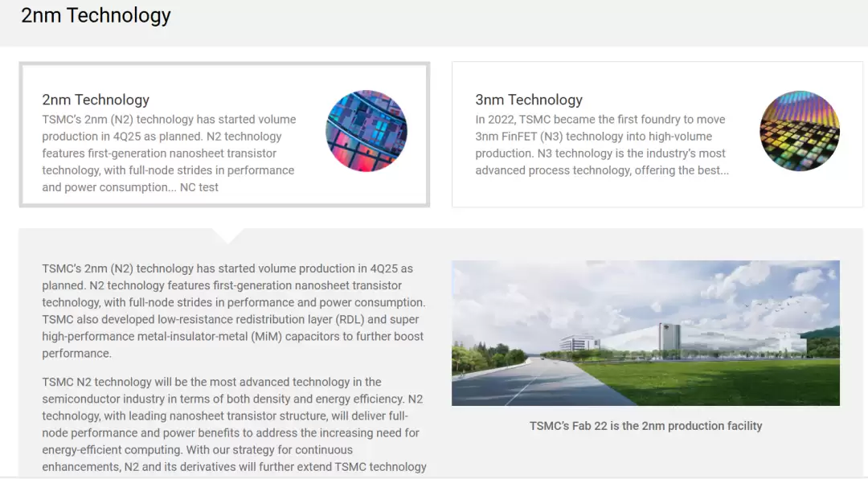Click the paragraph starting "TSMC N2 technology will be"
The width and height of the screenshot is (868, 479).
(x=233, y=424)
